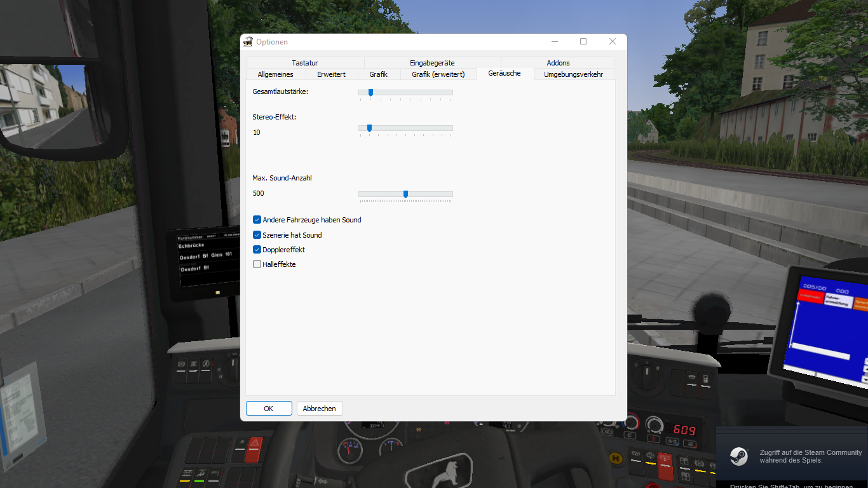Viewport: 868px width, 488px height.
Task: Click the Stereo-Effekt slider handle
Action: pyautogui.click(x=369, y=128)
